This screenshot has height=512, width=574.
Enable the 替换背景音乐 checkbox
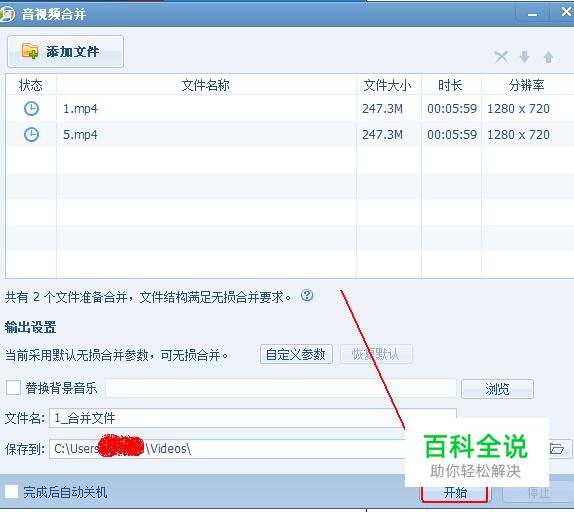(x=14, y=388)
